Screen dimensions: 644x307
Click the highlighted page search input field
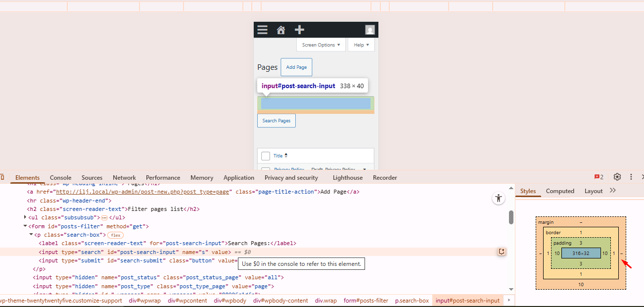(x=316, y=103)
